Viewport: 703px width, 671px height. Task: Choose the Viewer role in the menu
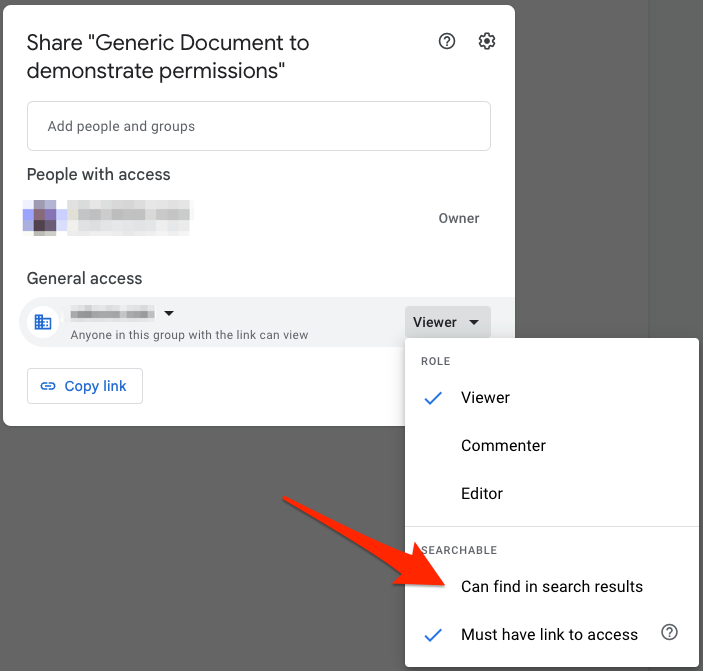click(x=485, y=398)
